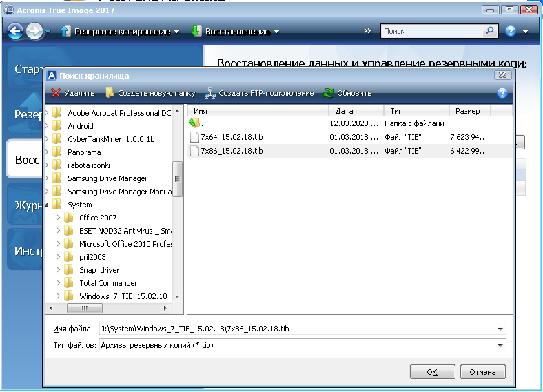Expand ESET NOD32 Antivirus folder
The image size is (543, 392).
coord(58,231)
